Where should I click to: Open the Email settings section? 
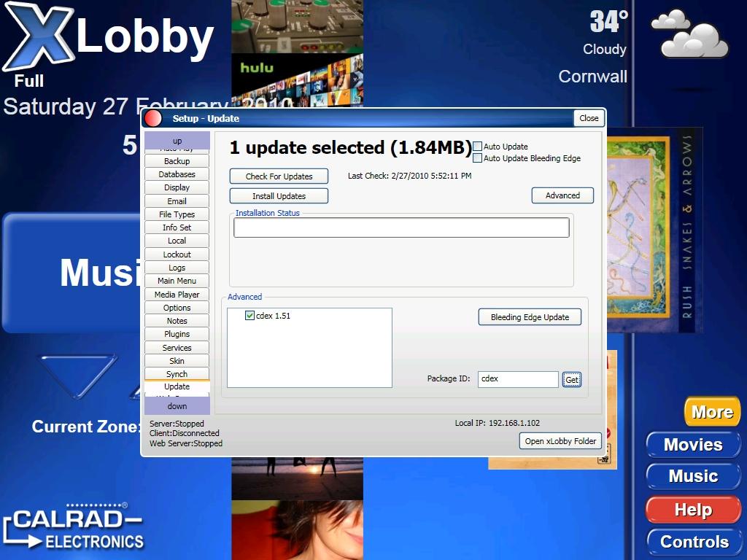(177, 201)
